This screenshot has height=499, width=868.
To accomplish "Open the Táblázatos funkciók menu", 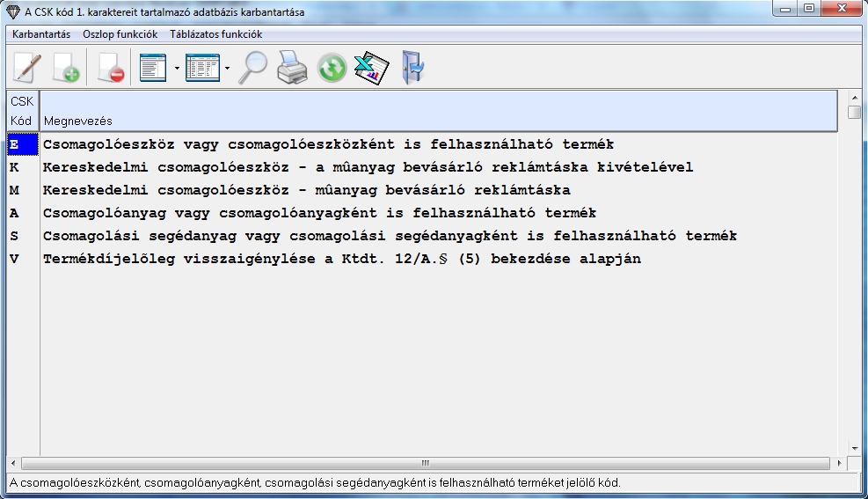I will pyautogui.click(x=215, y=34).
